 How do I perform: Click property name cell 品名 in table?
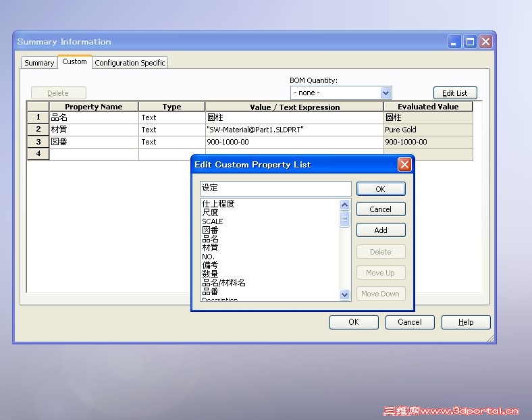94,117
